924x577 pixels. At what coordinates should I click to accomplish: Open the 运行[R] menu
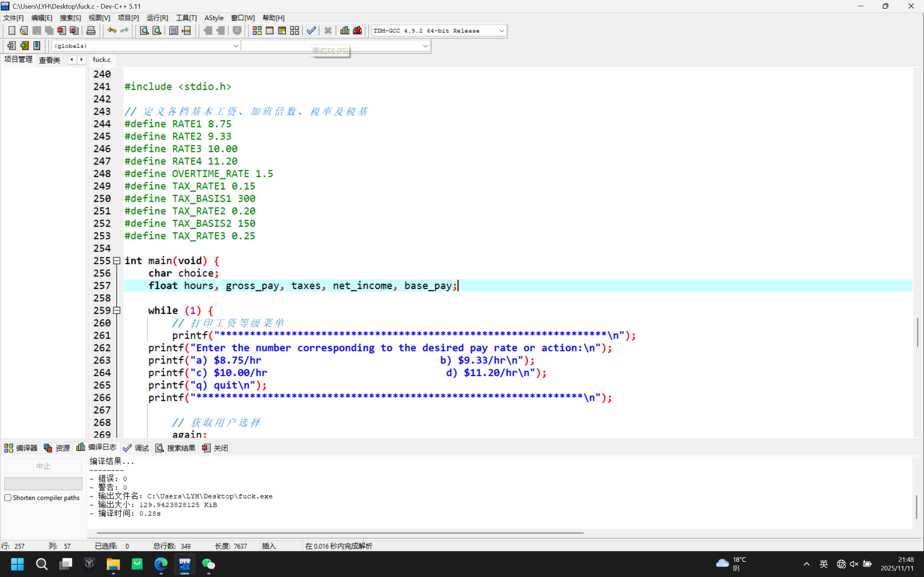(x=157, y=18)
